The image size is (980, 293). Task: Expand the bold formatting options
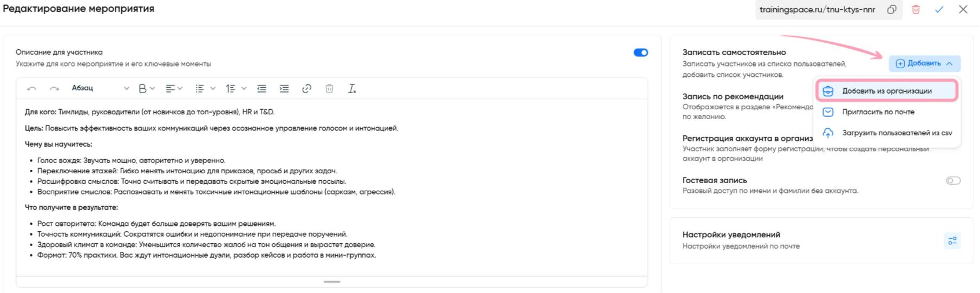(147, 88)
